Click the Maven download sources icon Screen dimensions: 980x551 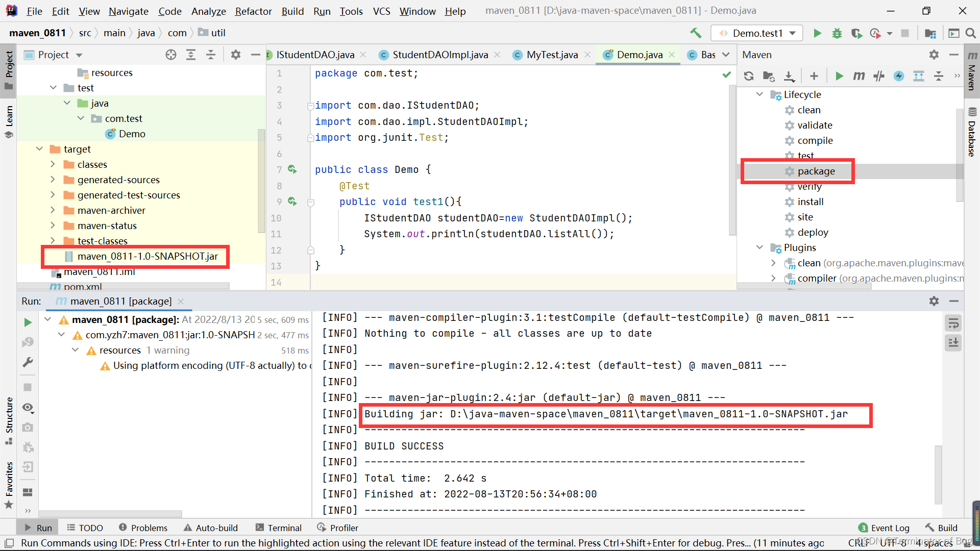coord(791,76)
